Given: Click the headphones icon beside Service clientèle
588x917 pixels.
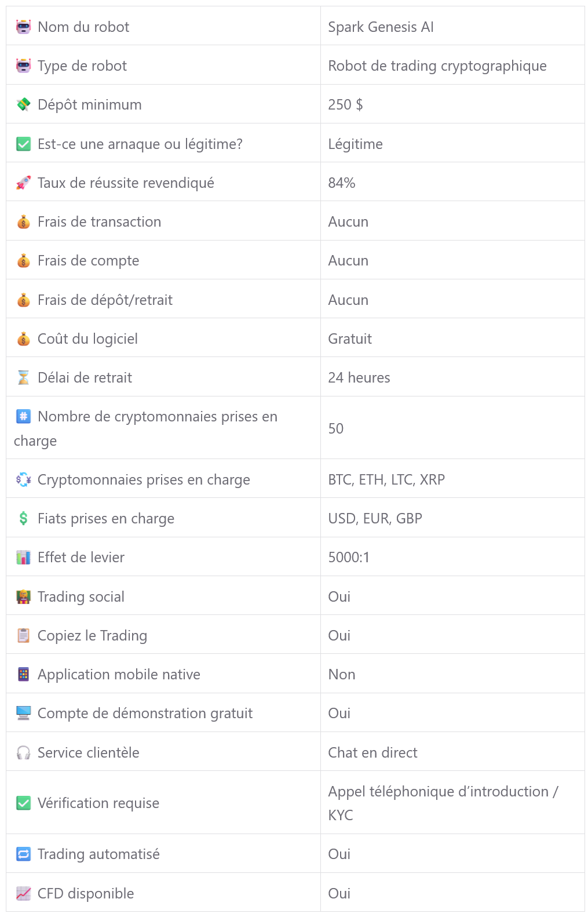Looking at the screenshot, I should tap(23, 752).
